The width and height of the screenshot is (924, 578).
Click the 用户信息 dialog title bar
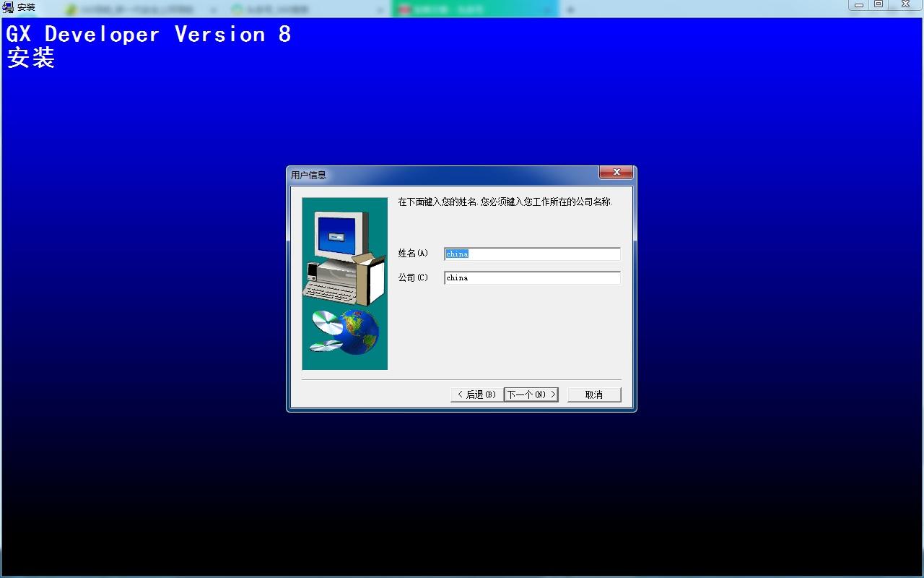pyautogui.click(x=433, y=174)
